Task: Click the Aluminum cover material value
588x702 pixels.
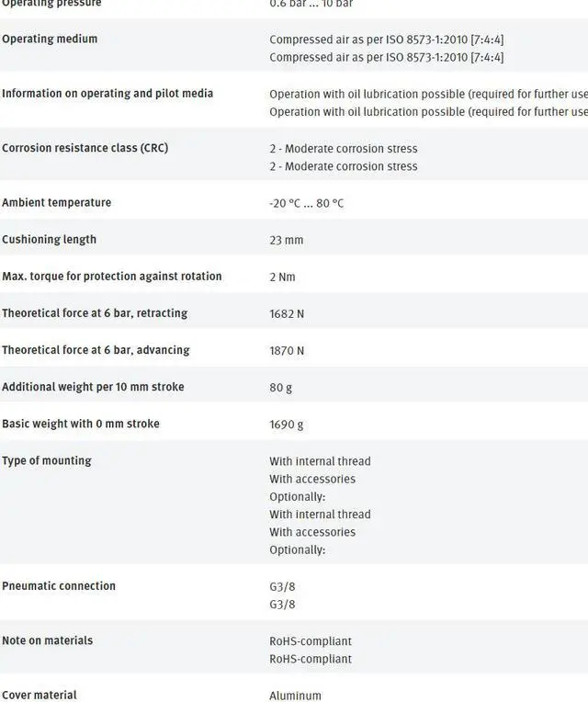Action: (x=295, y=696)
